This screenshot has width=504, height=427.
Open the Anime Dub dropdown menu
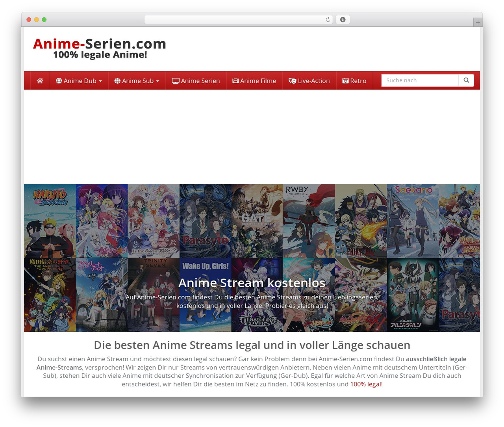coord(79,81)
